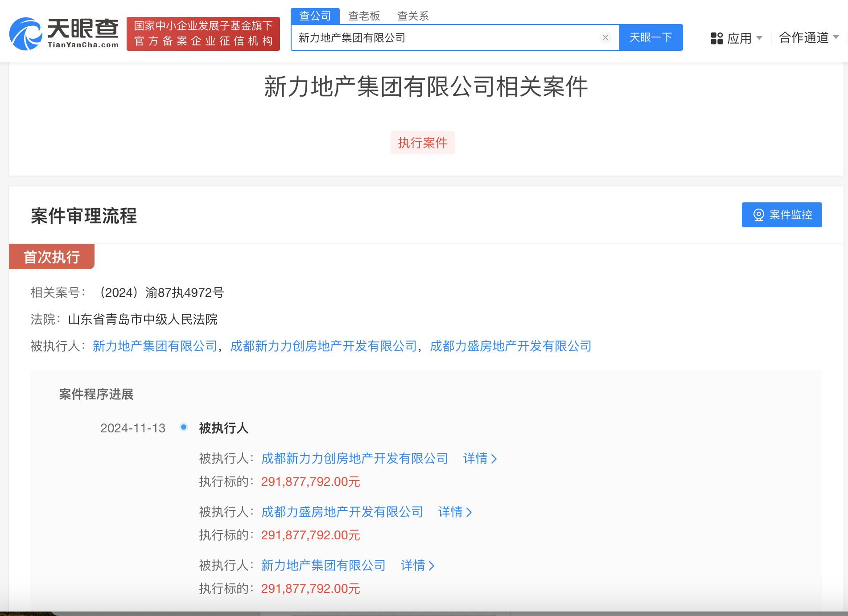This screenshot has height=616, width=848.
Task: Open 成都力盛房地产开发有限公司 in the top 被执行人 row
Action: [510, 346]
